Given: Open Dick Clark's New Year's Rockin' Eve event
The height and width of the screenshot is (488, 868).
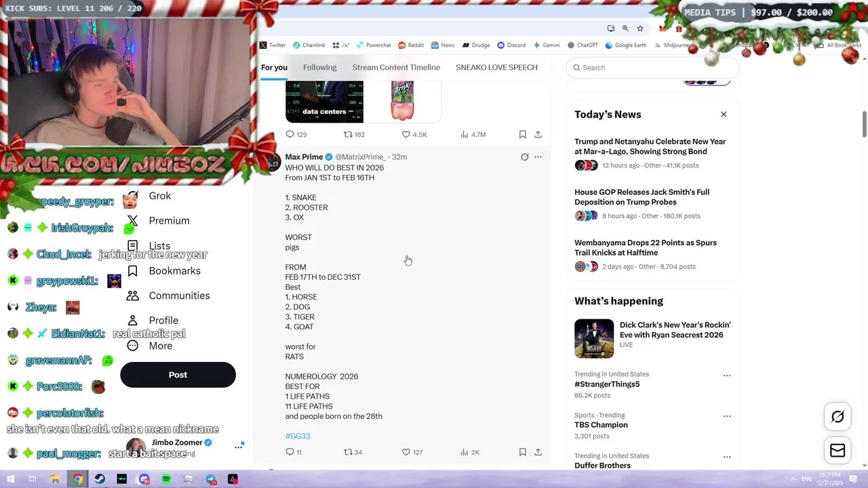Looking at the screenshot, I should coord(675,329).
